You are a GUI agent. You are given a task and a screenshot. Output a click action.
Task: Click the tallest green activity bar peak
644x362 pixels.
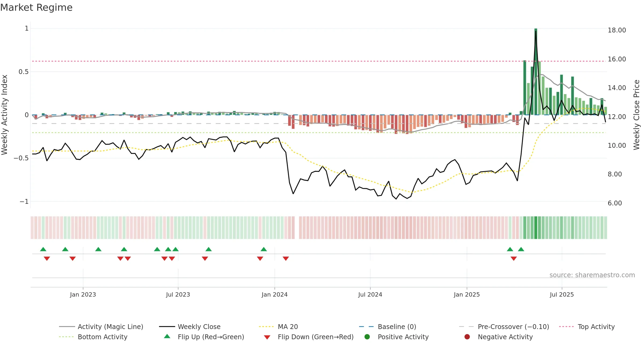tap(536, 29)
